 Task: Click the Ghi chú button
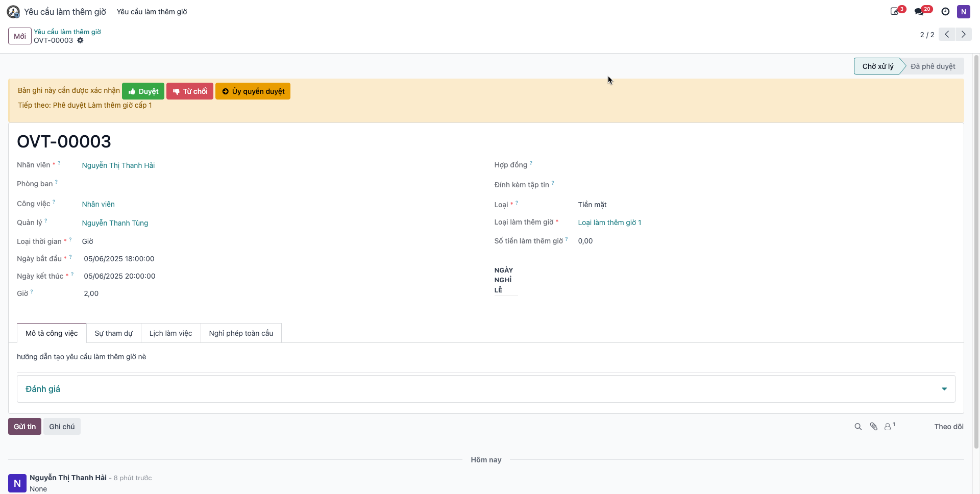pyautogui.click(x=62, y=427)
